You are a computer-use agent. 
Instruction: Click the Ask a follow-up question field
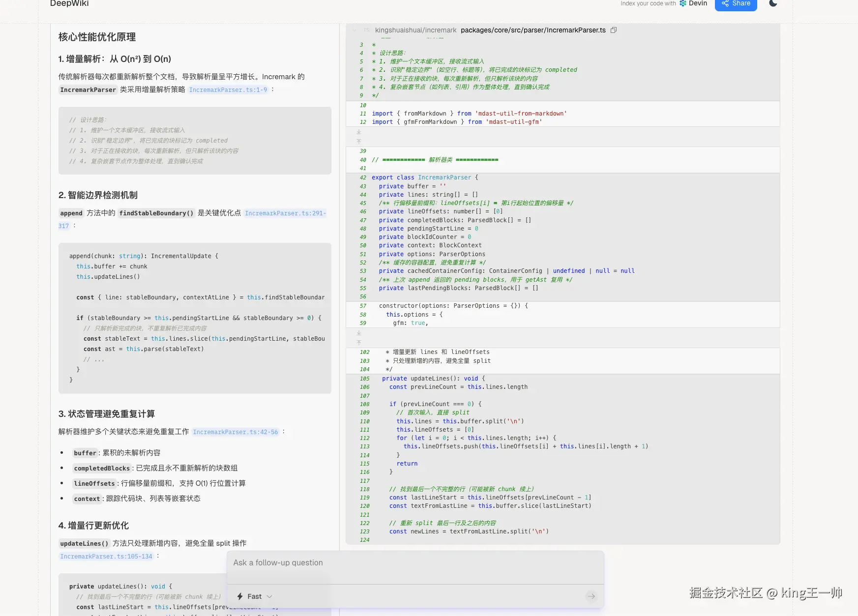tap(415, 563)
